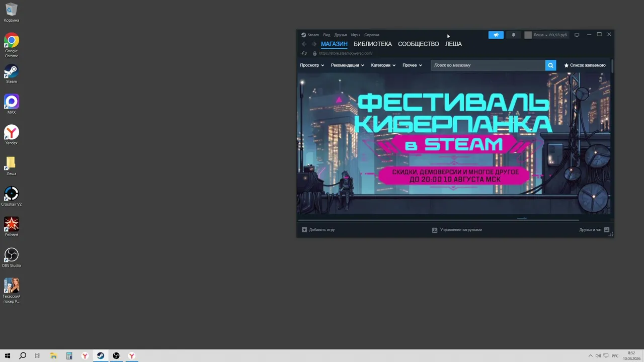The width and height of the screenshot is (644, 362).
Task: Select the OBS Studio desktop icon
Action: tap(11, 258)
